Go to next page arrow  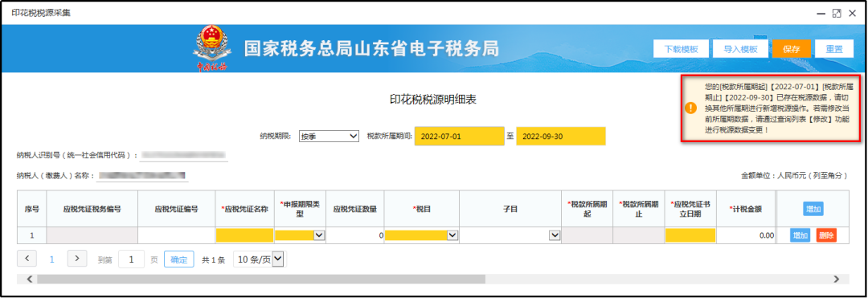point(77,258)
